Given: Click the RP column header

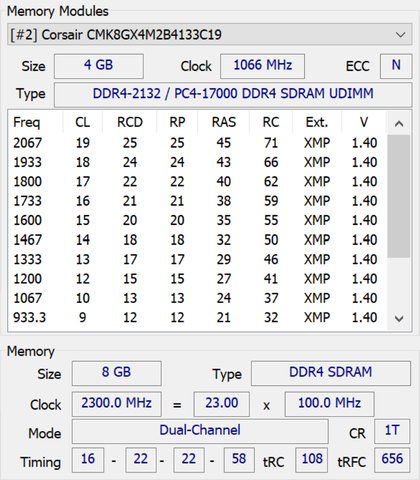Looking at the screenshot, I should 177,122.
